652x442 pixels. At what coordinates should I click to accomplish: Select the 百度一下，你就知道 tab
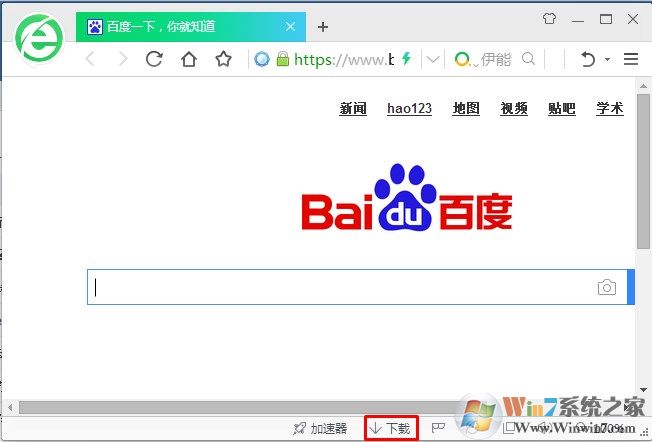[191, 27]
